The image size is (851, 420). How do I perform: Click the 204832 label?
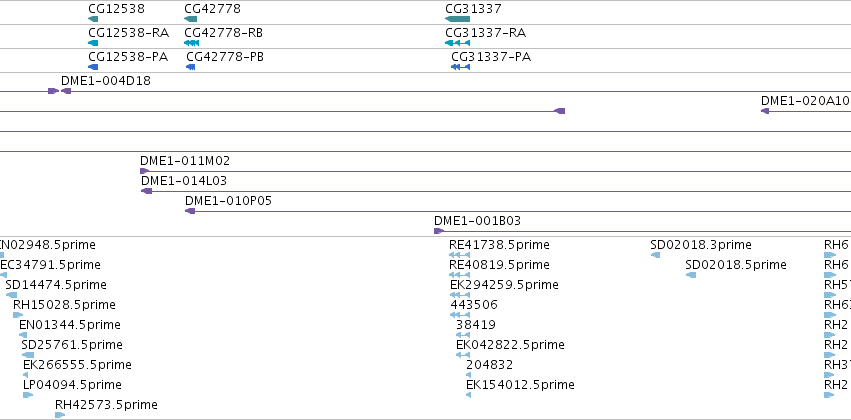(490, 365)
